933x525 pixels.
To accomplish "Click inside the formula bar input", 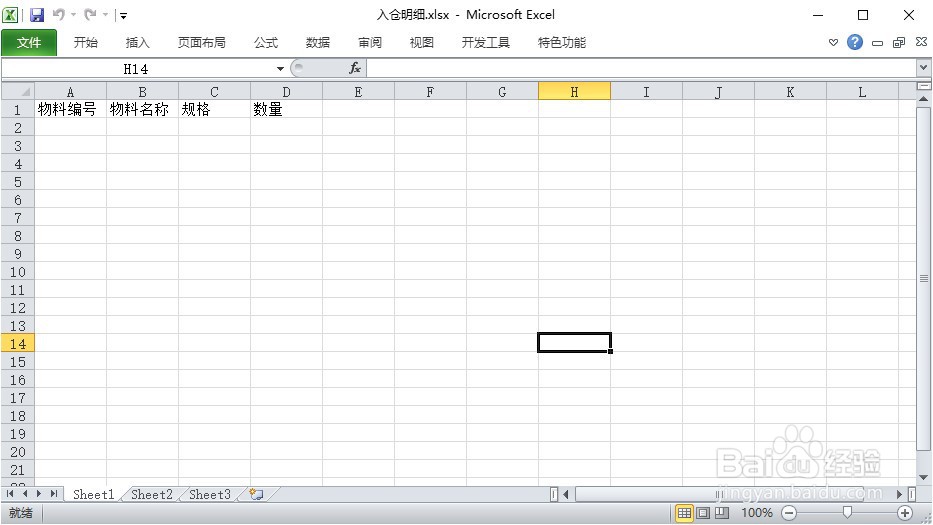I will [x=641, y=69].
